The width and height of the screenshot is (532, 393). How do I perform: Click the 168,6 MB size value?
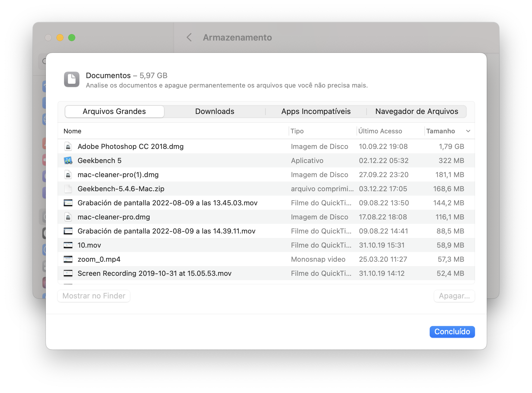pos(449,189)
